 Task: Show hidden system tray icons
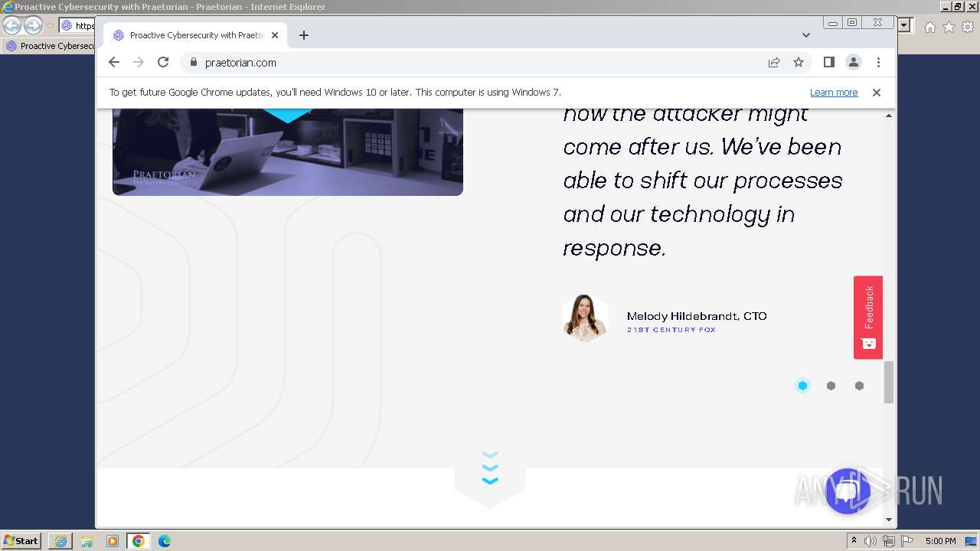tap(854, 541)
